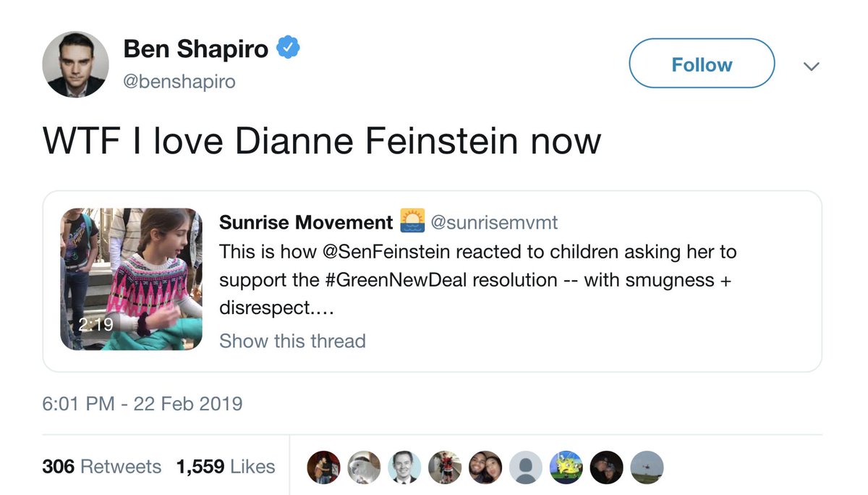868x495 pixels.
Task: Open the Show this thread link
Action: tap(292, 341)
